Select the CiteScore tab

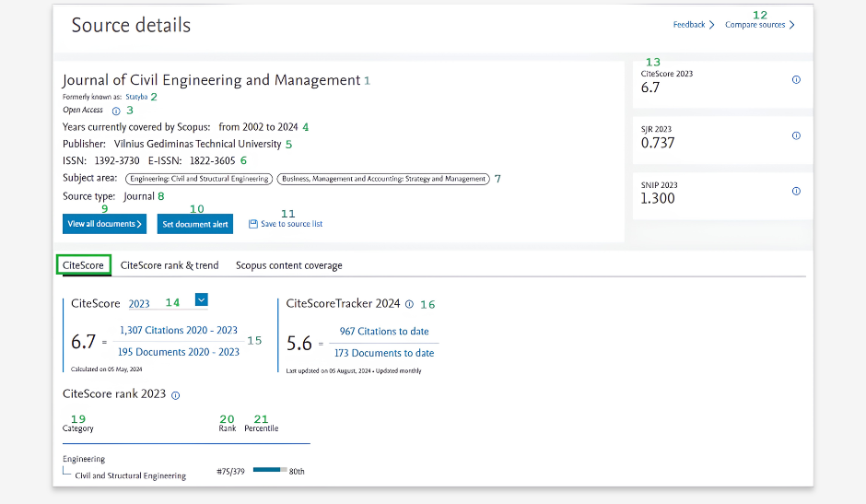click(x=83, y=265)
